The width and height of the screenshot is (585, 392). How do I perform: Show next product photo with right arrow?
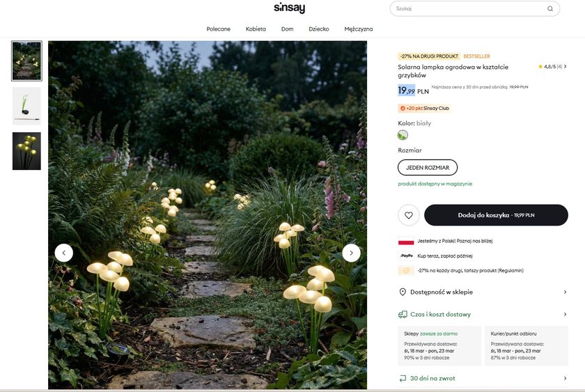(352, 253)
